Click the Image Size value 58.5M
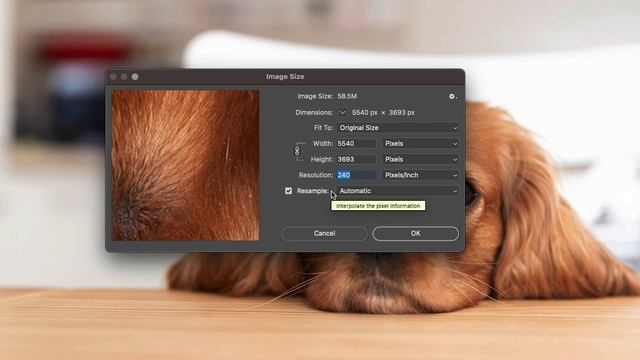 pos(347,96)
